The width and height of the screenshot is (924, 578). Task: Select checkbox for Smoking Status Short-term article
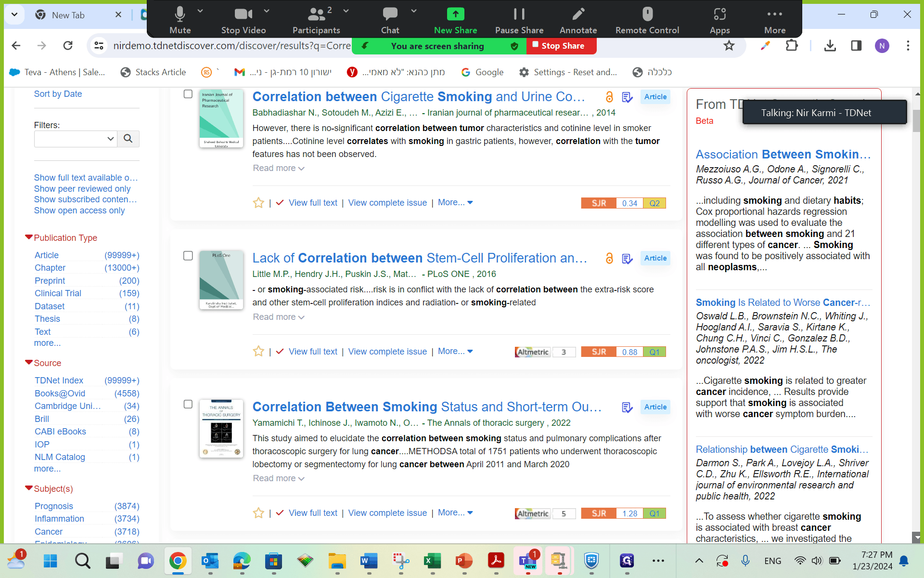(188, 404)
